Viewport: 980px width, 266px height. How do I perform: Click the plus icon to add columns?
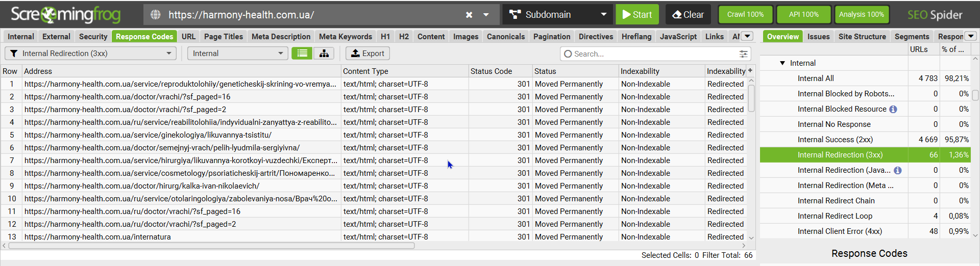point(750,71)
